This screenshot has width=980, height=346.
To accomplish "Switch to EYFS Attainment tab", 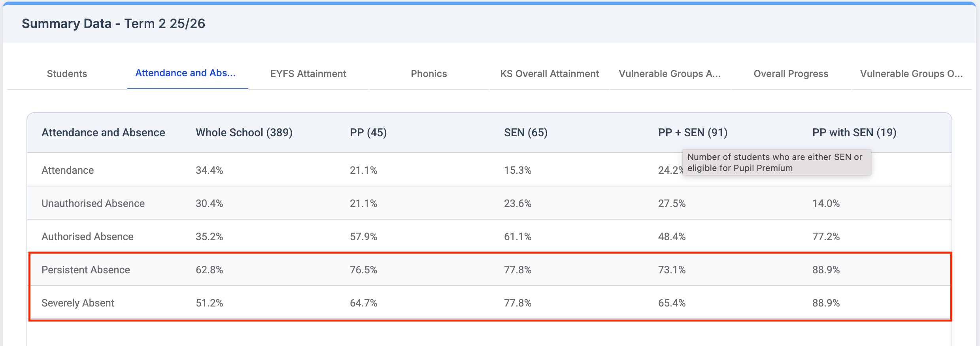I will pos(308,74).
